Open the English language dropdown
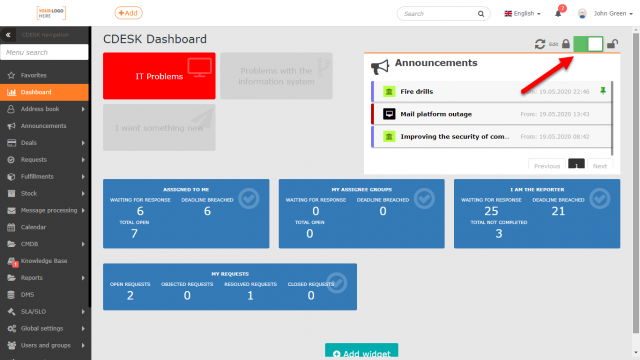The width and height of the screenshot is (640, 360). point(522,13)
